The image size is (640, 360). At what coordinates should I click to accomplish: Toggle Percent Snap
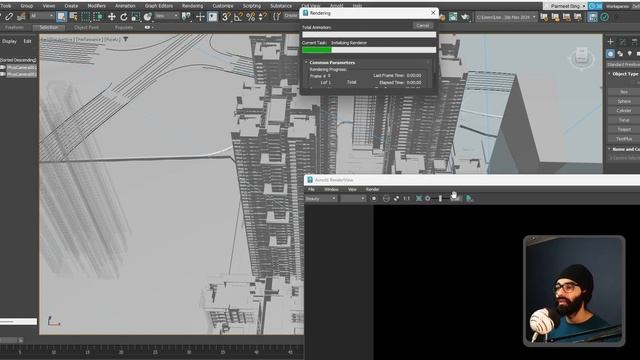point(251,17)
